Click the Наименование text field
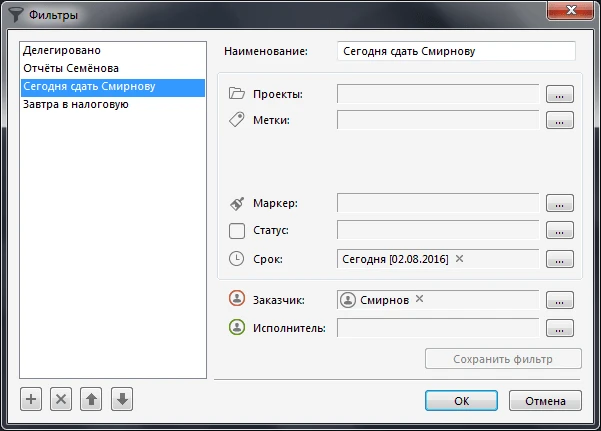601x431 pixels. click(x=455, y=51)
